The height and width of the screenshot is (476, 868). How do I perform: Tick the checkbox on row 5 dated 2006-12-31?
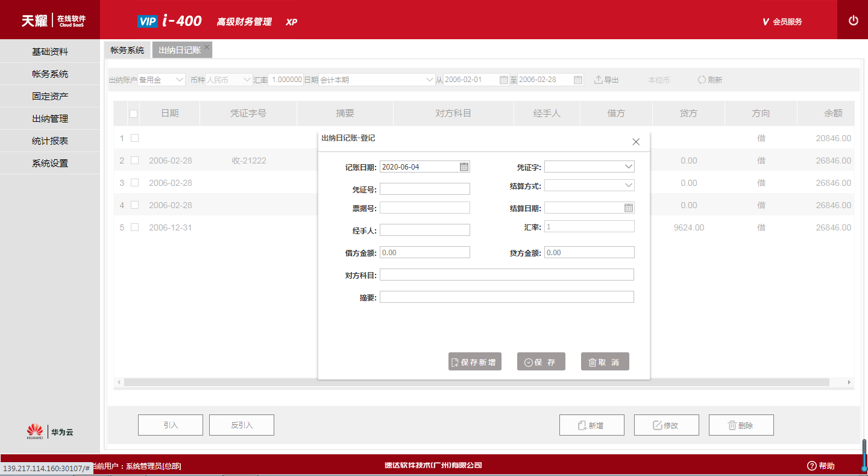click(x=135, y=227)
